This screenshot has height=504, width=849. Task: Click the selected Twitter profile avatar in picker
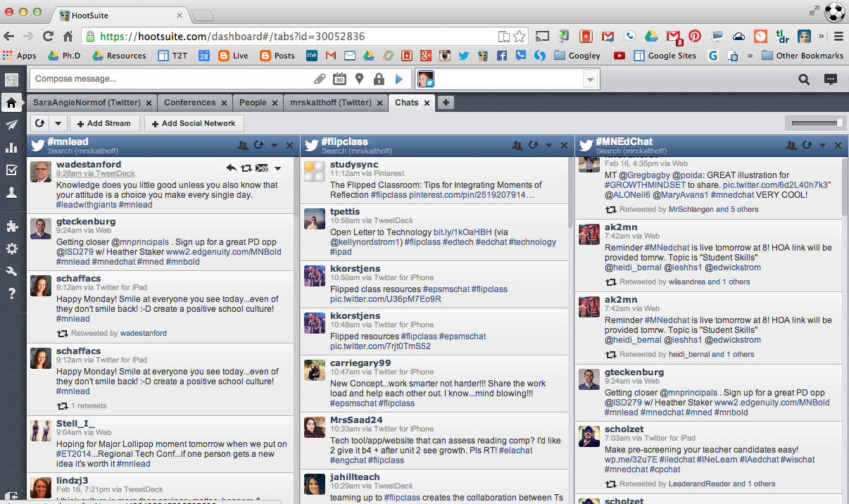pos(426,80)
